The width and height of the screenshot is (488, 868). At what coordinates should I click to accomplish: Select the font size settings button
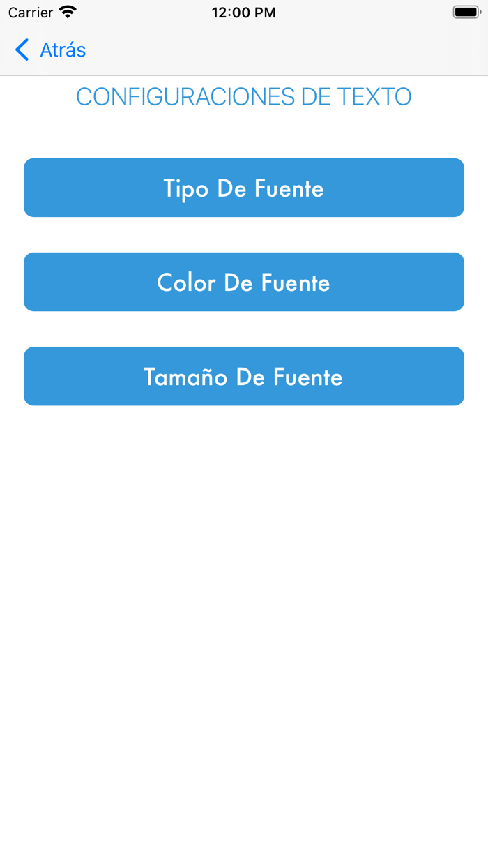pos(244,376)
